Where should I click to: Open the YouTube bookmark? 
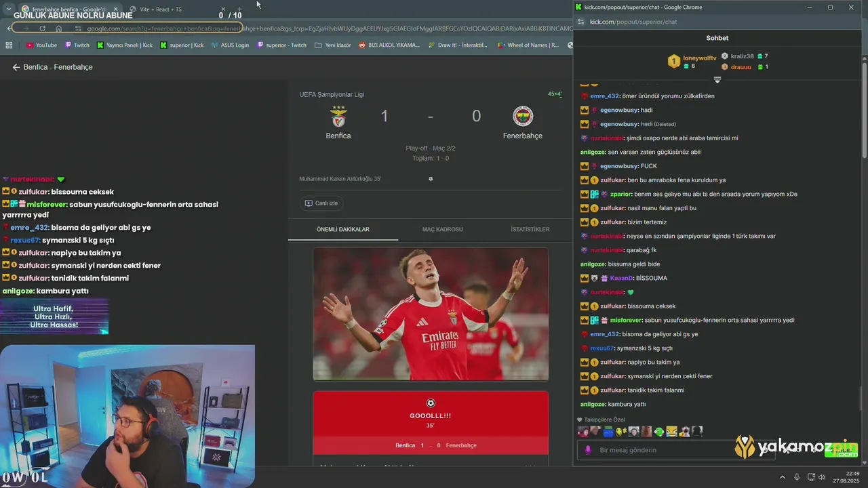(x=41, y=45)
